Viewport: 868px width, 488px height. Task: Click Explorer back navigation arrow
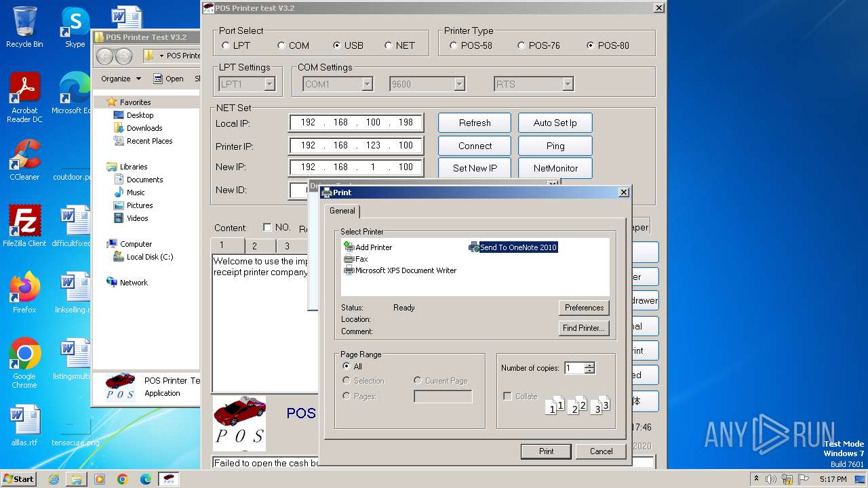point(104,56)
